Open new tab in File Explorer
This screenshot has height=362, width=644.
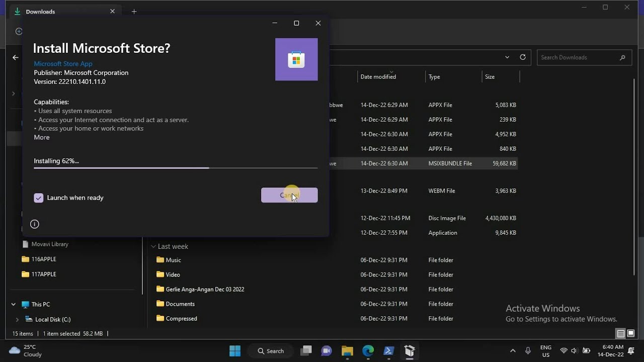coord(134,12)
